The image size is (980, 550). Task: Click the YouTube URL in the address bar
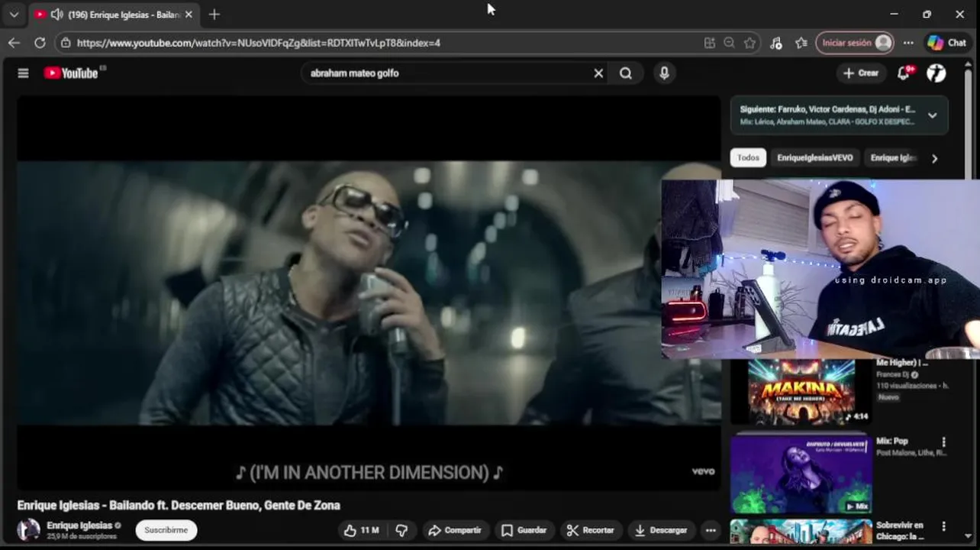259,43
